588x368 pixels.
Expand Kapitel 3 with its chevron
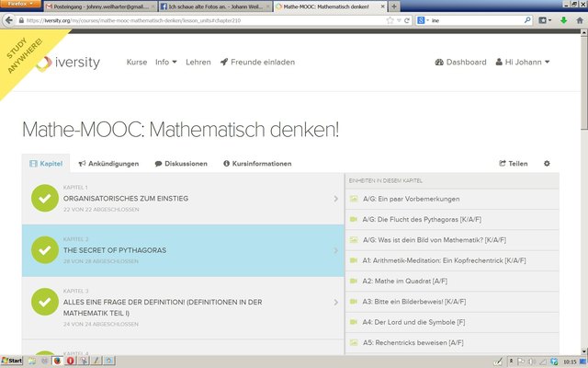336,303
